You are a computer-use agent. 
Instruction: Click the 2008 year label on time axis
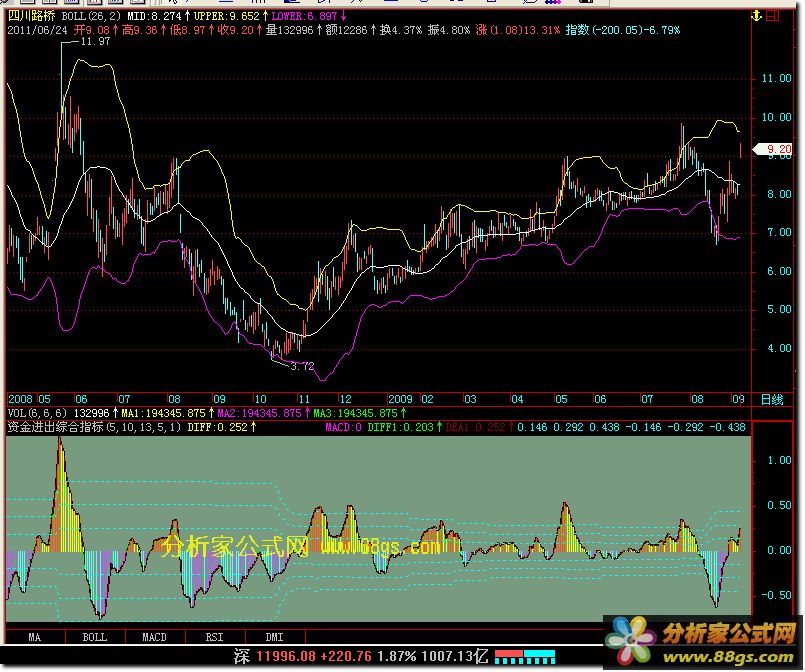tap(21, 399)
